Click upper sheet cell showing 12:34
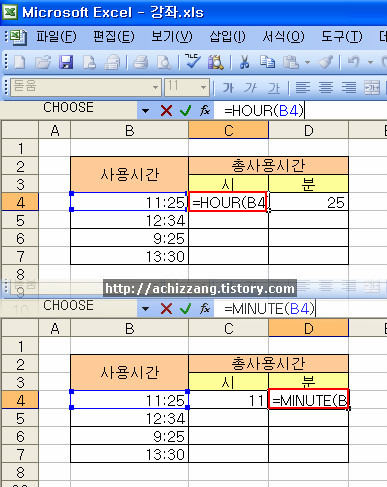 (x=129, y=220)
